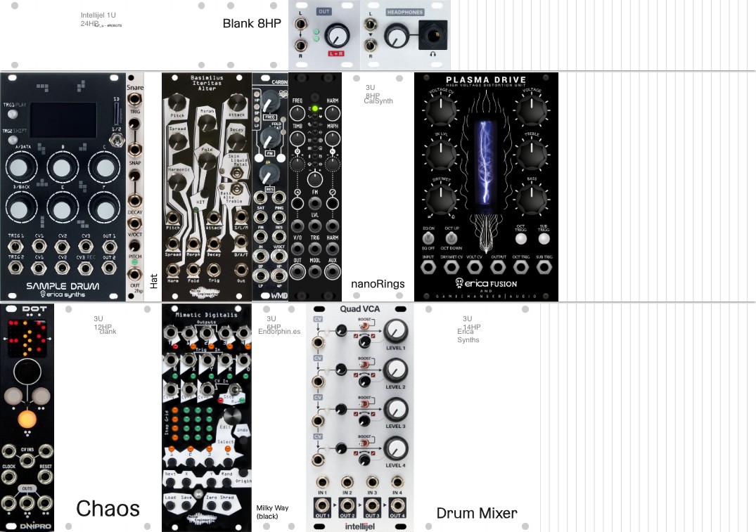The width and height of the screenshot is (756, 532).
Task: Click the Snare module TRIG jack
Action: click(134, 100)
